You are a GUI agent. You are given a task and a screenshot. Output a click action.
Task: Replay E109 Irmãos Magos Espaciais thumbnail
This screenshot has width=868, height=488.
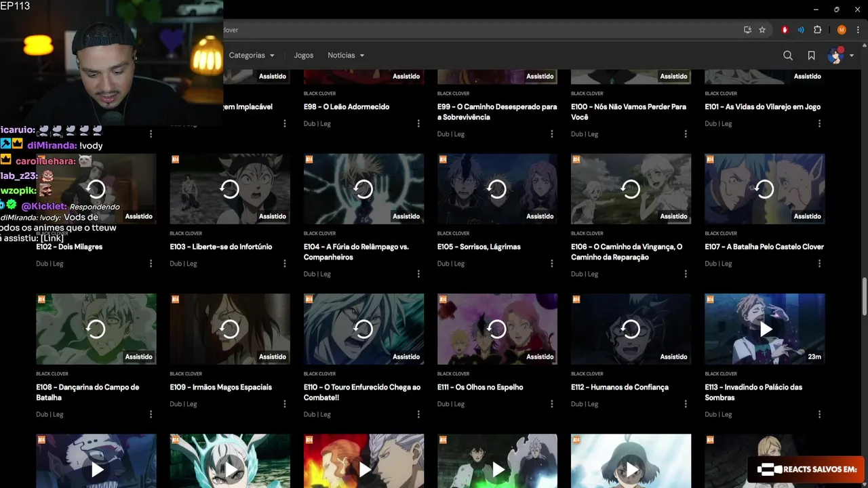pos(230,329)
